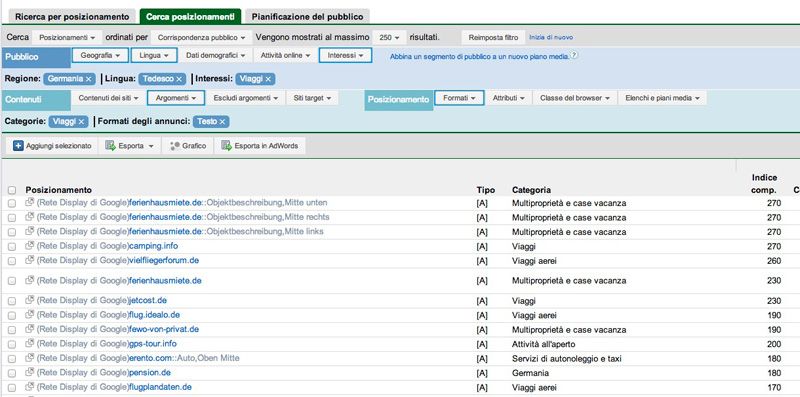The image size is (800, 397).
Task: Open external link icon for pension.de
Action: point(30,372)
